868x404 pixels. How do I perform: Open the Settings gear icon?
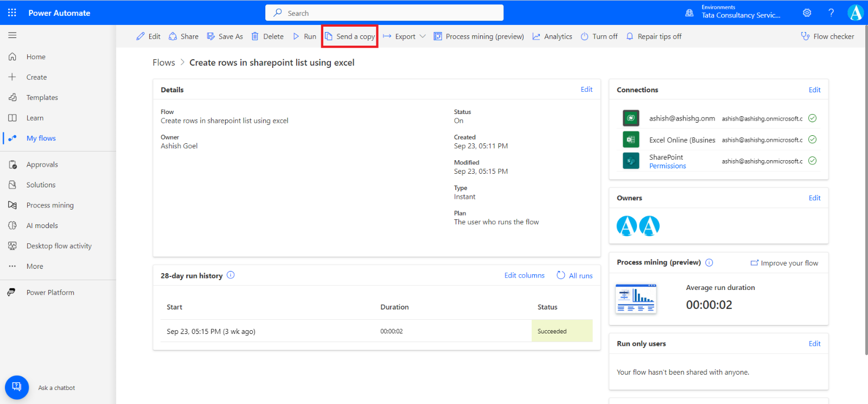coord(807,12)
